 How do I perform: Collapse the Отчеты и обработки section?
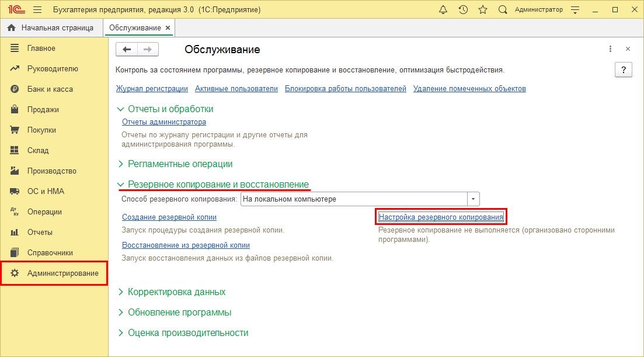[170, 109]
